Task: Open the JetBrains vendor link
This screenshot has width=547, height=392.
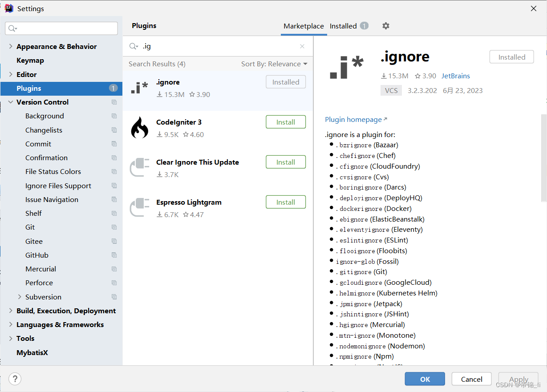Action: click(456, 76)
